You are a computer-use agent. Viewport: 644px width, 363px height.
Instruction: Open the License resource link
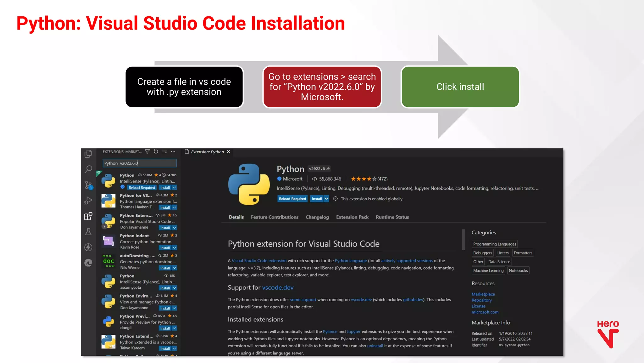coord(478,306)
